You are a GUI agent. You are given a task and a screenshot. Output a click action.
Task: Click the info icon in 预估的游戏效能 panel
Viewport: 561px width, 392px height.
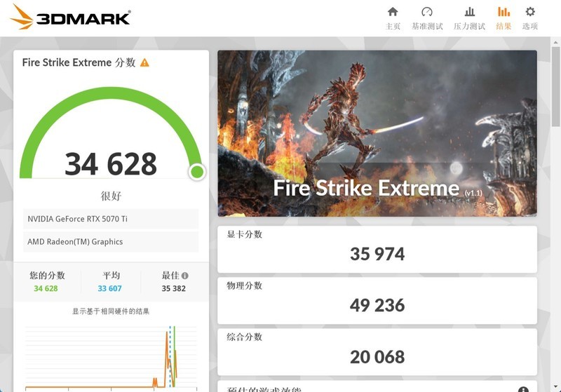click(x=523, y=389)
